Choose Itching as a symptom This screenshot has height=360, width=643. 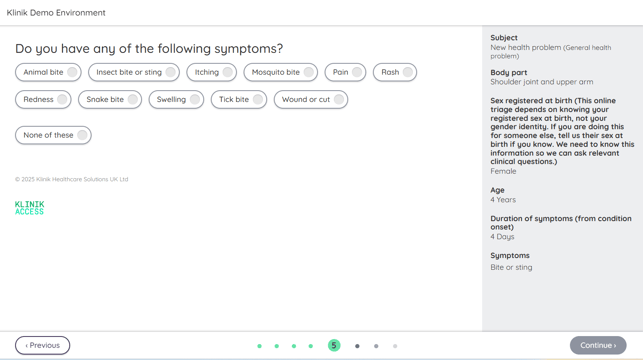pyautogui.click(x=212, y=72)
